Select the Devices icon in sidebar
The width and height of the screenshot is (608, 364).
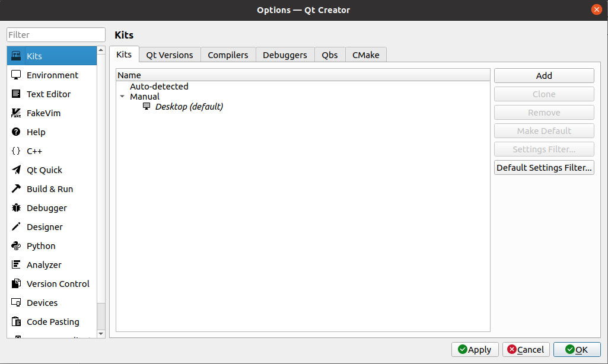click(x=16, y=303)
